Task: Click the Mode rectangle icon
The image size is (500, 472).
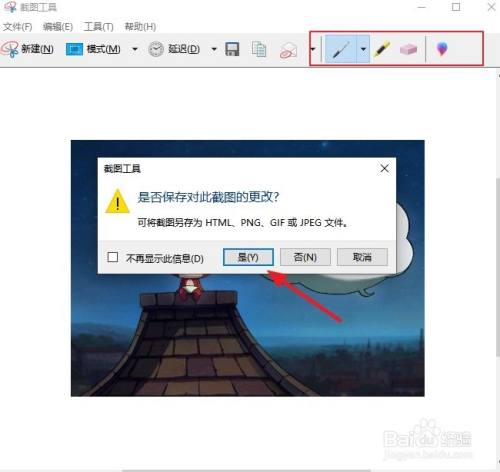Action: pos(74,49)
